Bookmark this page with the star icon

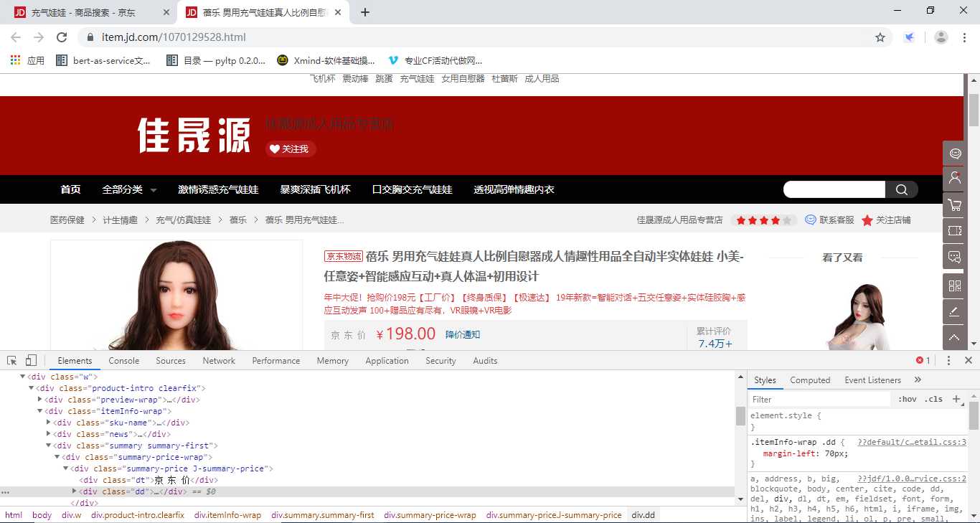pyautogui.click(x=880, y=37)
